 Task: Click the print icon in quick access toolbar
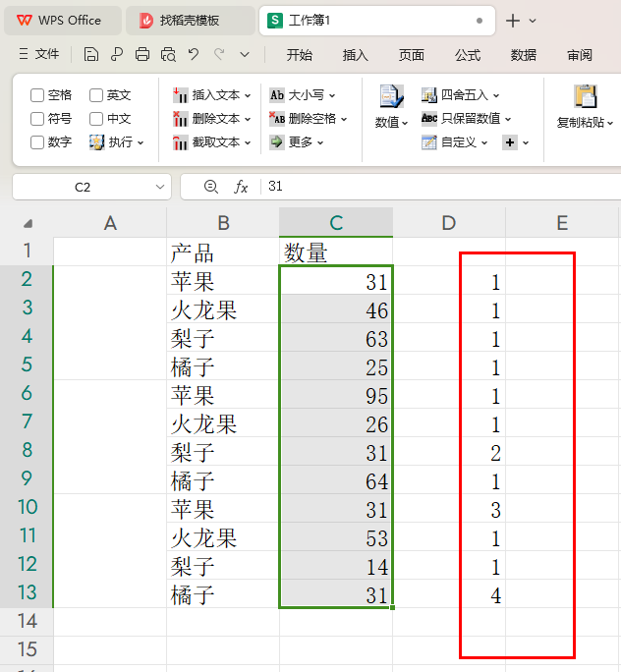[x=142, y=55]
